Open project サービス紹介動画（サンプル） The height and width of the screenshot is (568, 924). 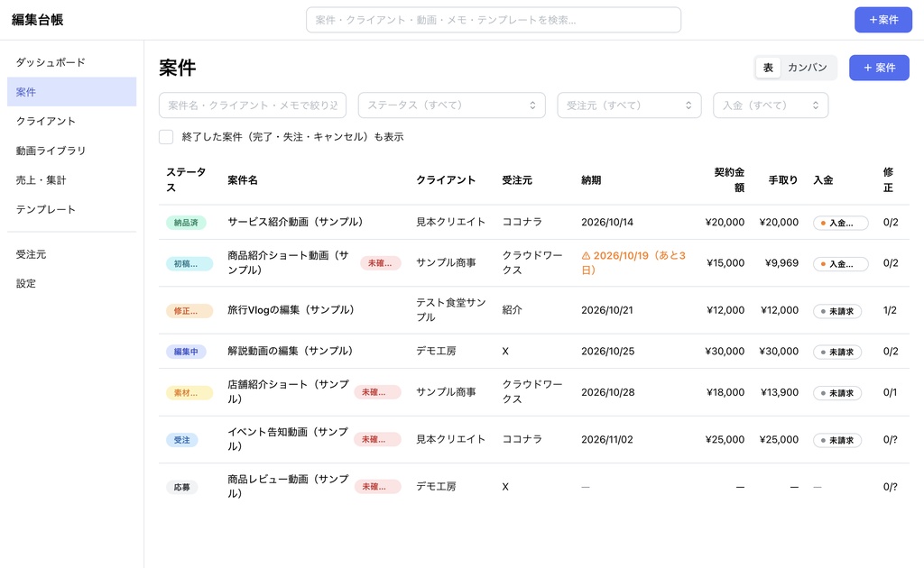pos(295,222)
